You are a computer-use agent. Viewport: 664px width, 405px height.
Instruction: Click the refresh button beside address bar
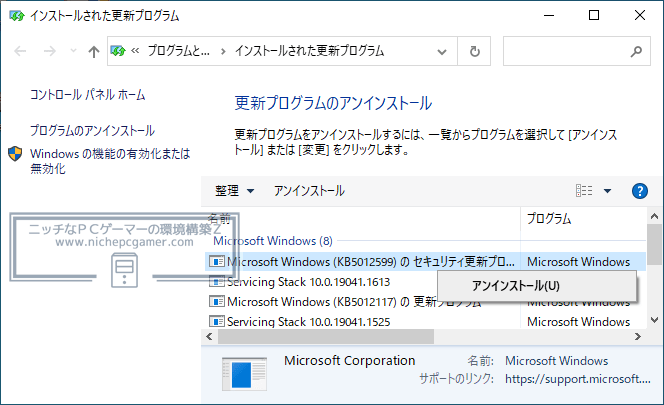475,51
